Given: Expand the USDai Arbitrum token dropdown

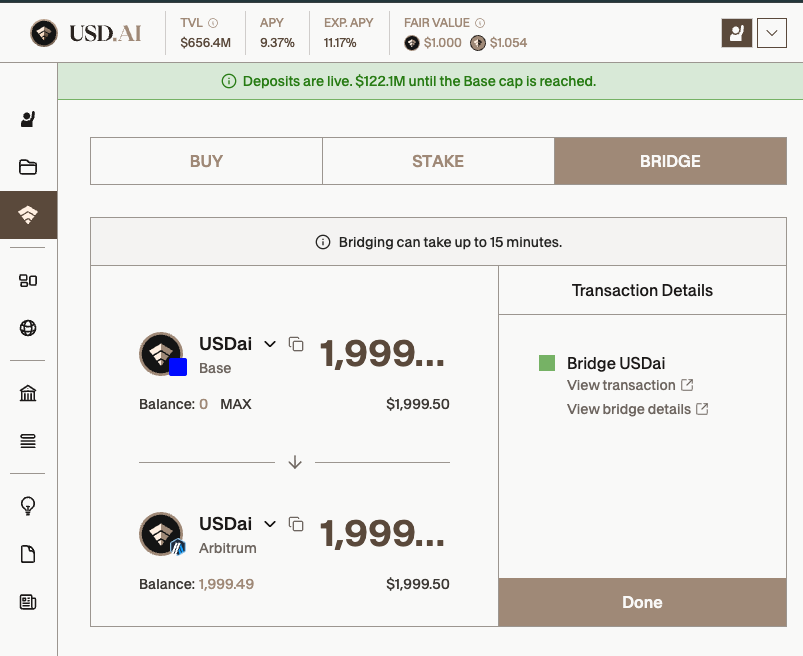Looking at the screenshot, I should coord(270,524).
